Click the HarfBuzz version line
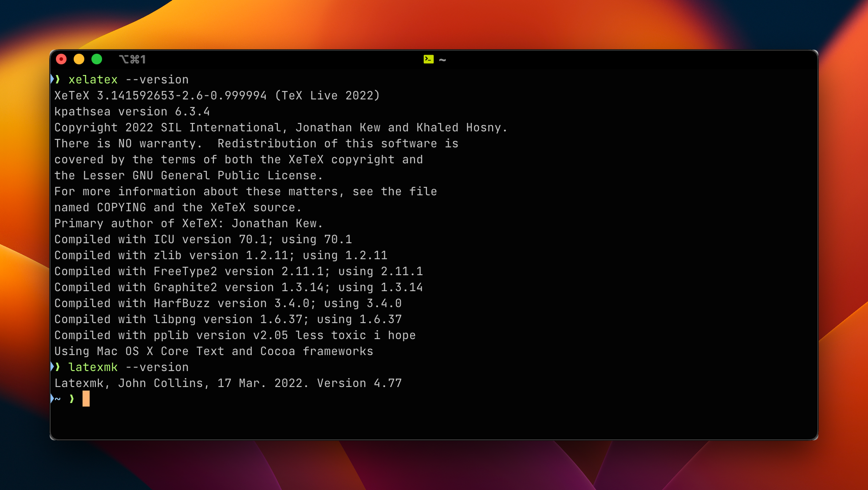This screenshot has height=490, width=868. [228, 303]
